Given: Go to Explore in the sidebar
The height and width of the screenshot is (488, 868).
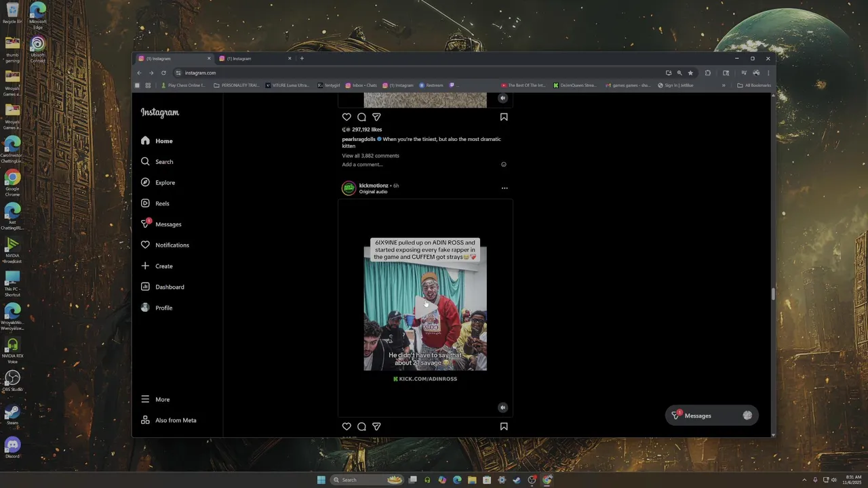Looking at the screenshot, I should [x=158, y=182].
